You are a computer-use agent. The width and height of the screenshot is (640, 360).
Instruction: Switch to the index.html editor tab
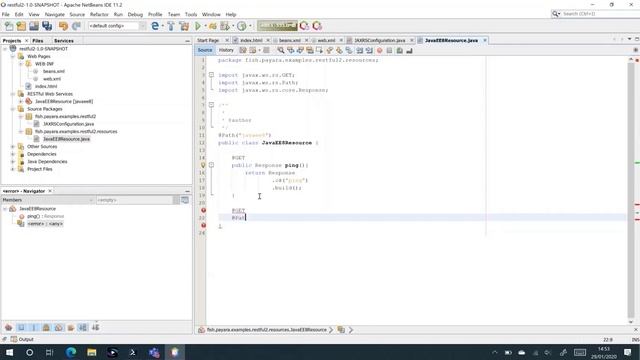click(251, 40)
